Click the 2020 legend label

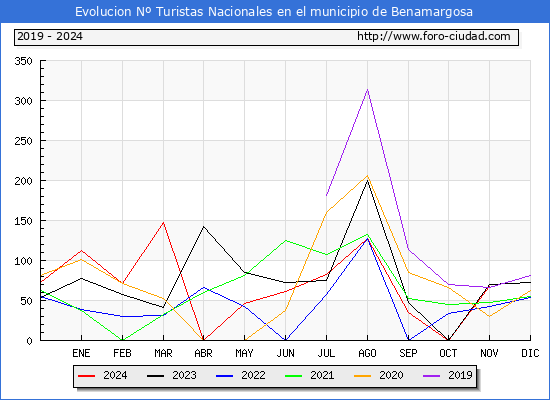tap(391, 375)
